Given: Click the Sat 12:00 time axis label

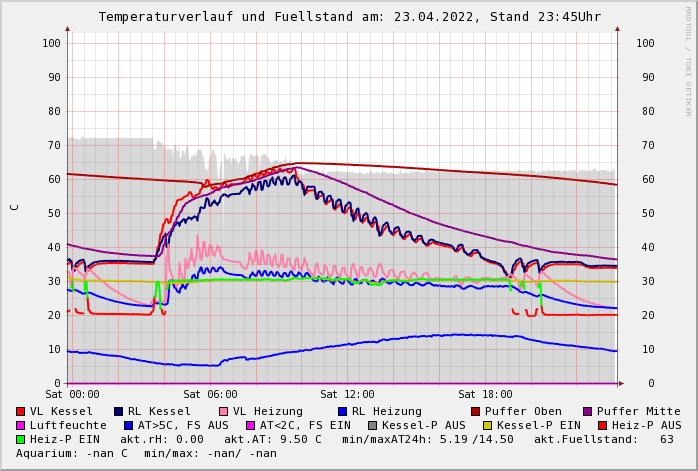Looking at the screenshot, I should click(347, 395).
